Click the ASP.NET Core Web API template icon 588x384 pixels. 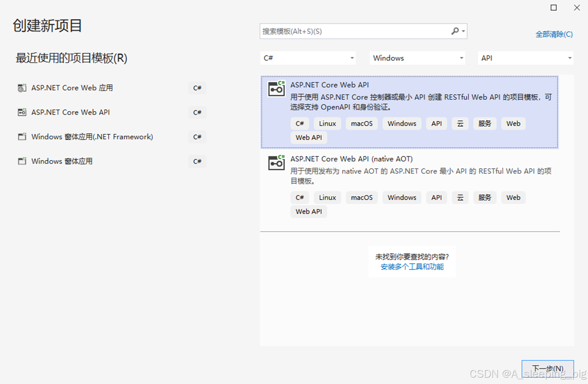pyautogui.click(x=276, y=89)
